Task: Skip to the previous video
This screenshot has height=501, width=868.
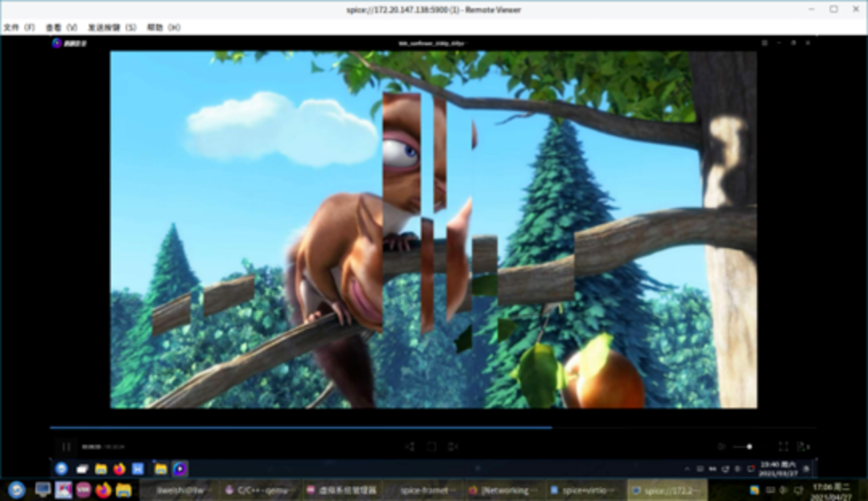Action: click(410, 447)
